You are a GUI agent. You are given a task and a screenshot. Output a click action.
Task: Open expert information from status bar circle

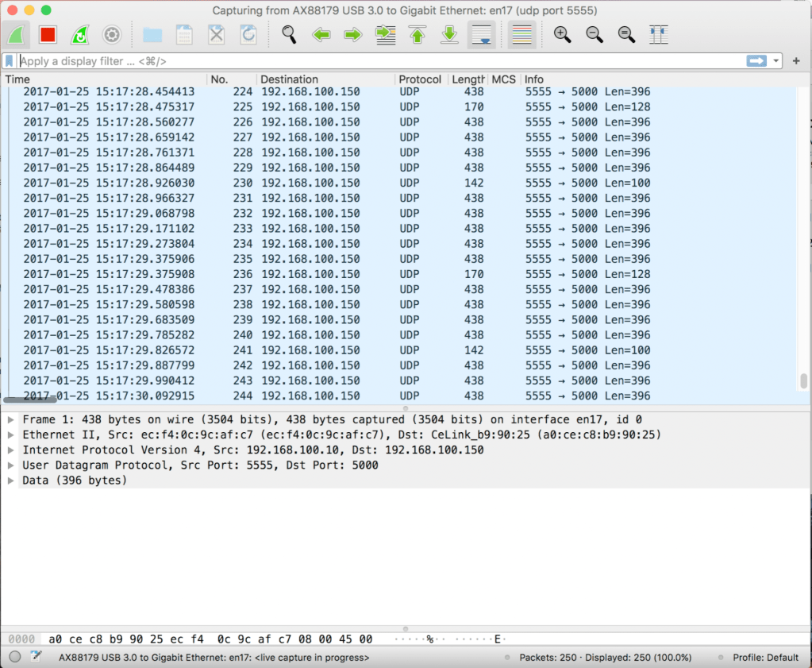click(x=14, y=658)
